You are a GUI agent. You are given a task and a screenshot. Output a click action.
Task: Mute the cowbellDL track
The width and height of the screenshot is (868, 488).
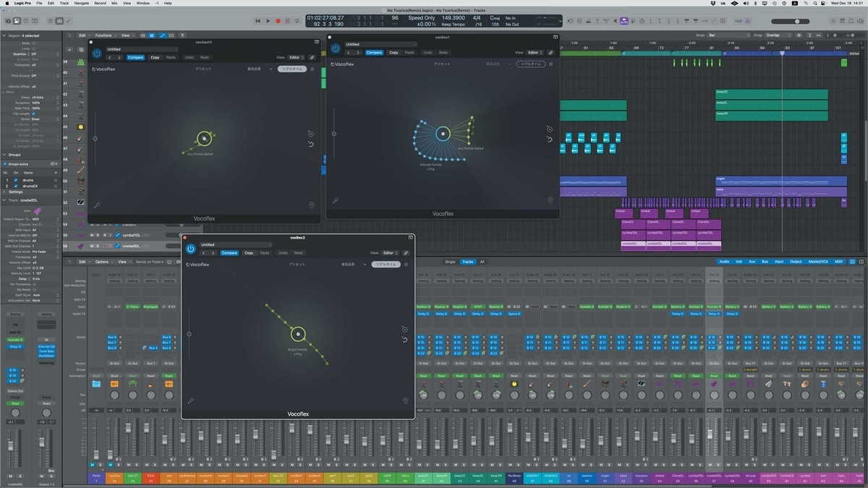(x=92, y=246)
